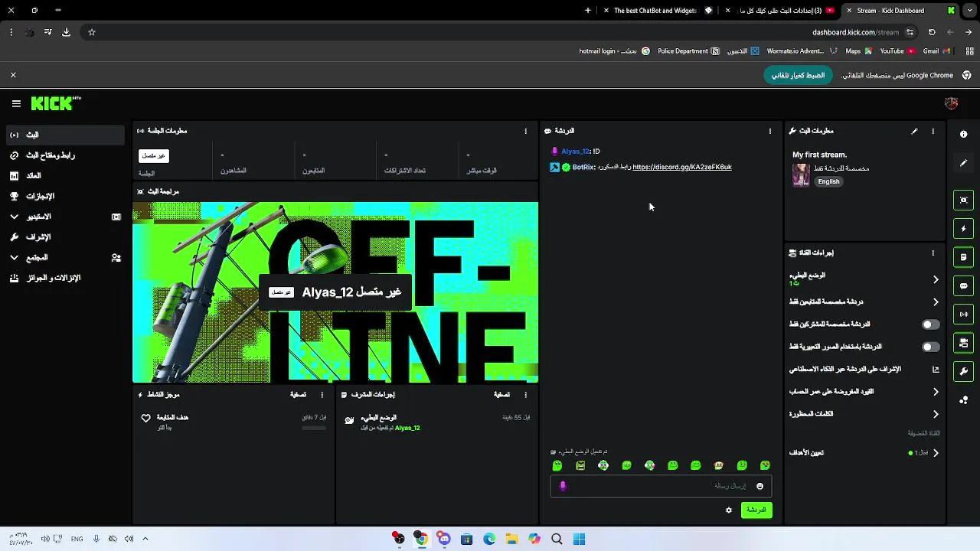
Task: Toggle document widget icon in right toolbar
Action: click(964, 257)
